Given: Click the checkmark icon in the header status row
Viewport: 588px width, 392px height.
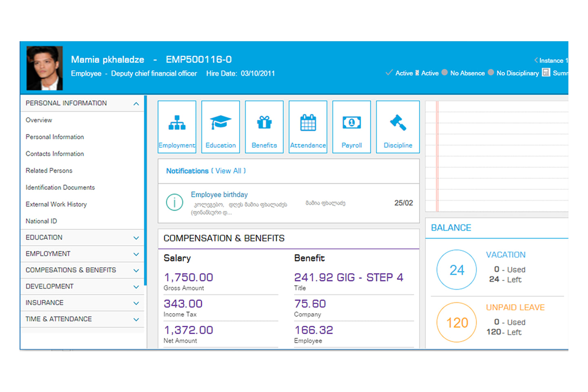Looking at the screenshot, I should coord(389,73).
